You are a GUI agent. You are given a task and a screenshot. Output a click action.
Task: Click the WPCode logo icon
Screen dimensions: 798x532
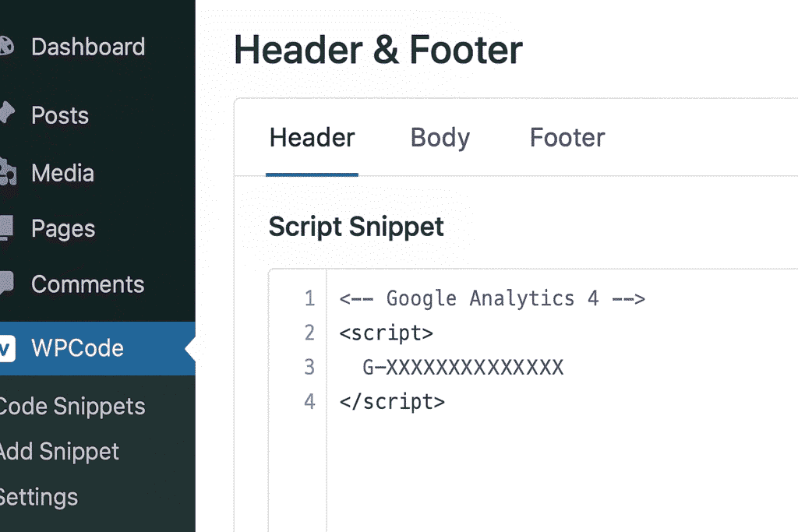(6, 348)
